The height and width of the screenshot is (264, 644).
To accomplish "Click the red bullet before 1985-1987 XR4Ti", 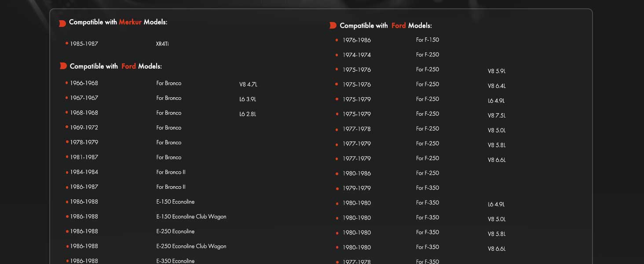I will [x=67, y=44].
